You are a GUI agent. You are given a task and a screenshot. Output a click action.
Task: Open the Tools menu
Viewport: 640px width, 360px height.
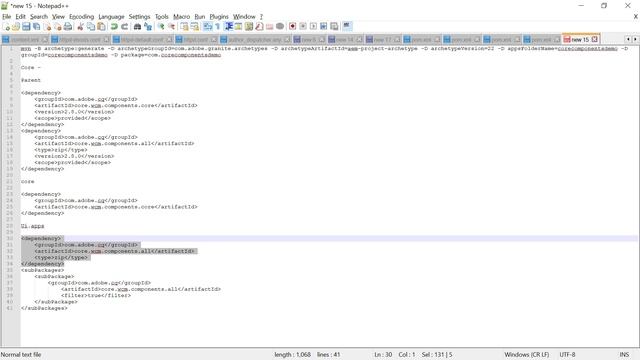pos(162,17)
